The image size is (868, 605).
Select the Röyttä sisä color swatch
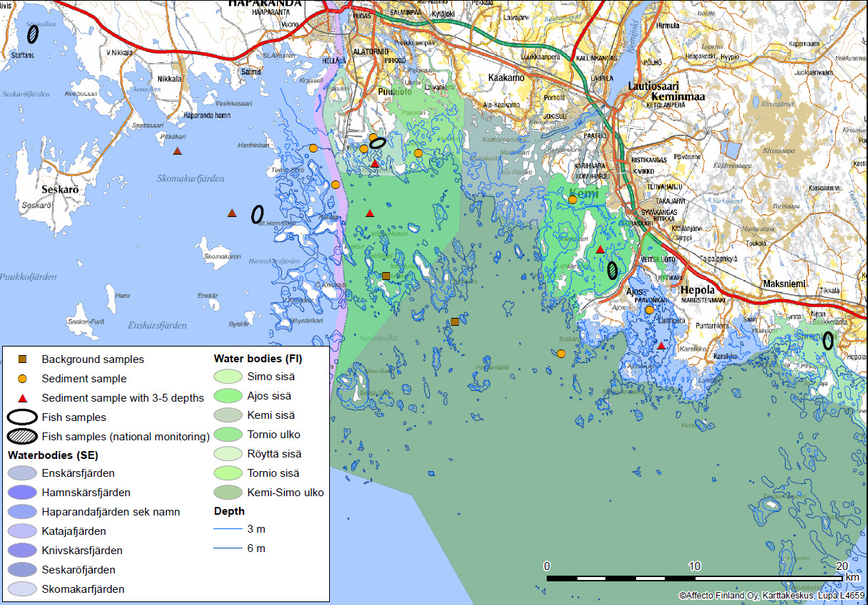(x=229, y=454)
